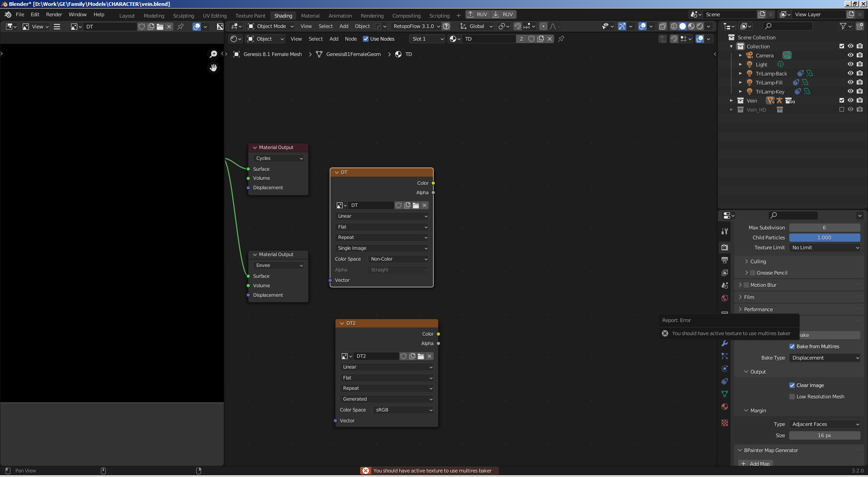Image resolution: width=868 pixels, height=477 pixels.
Task: Open Color Space dropdown on DT node
Action: click(x=399, y=259)
